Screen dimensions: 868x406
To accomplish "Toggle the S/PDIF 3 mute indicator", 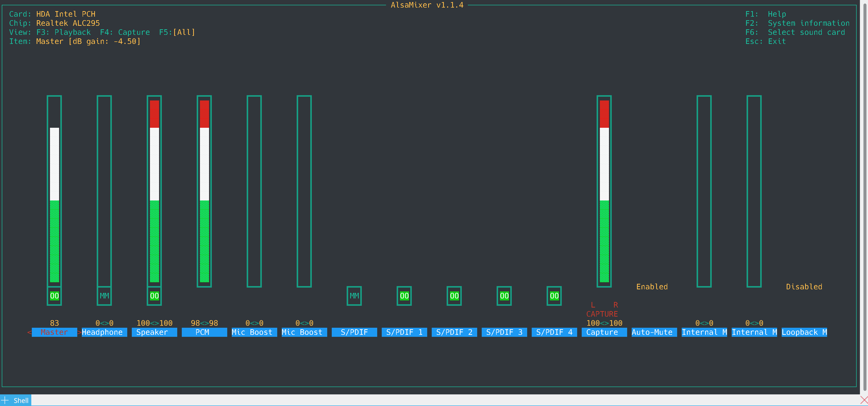I will (504, 296).
